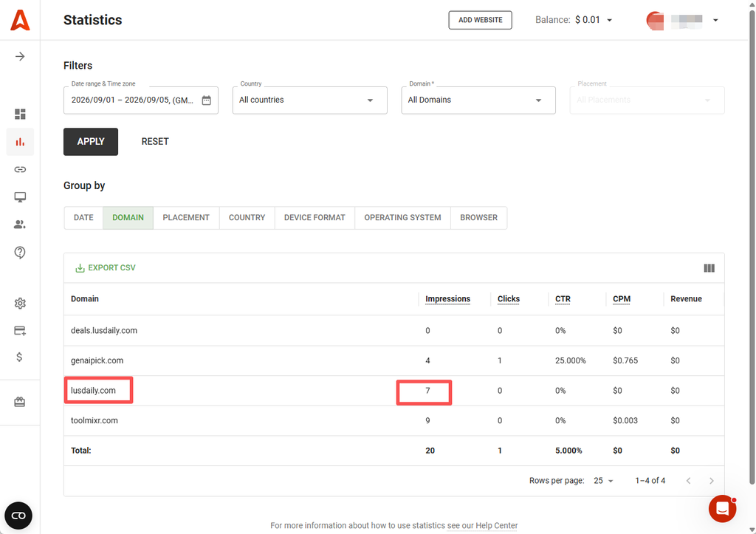The width and height of the screenshot is (756, 534).
Task: Select the OPERATING SYSTEM group tab
Action: click(402, 218)
